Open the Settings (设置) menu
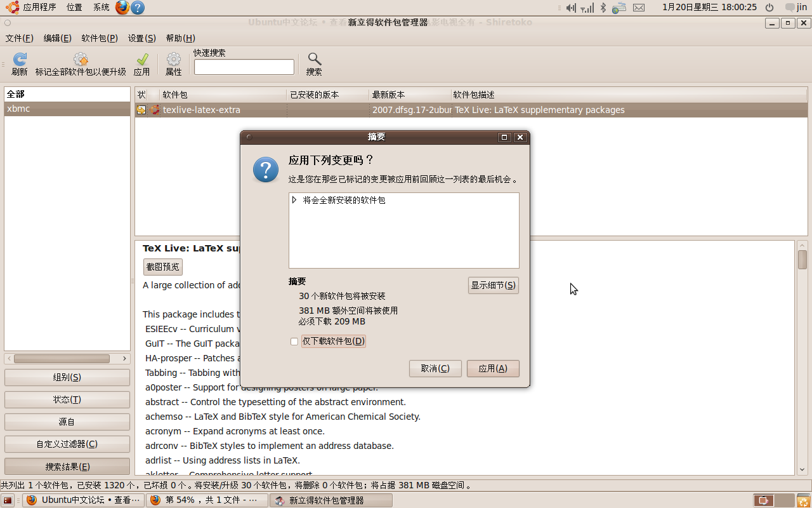This screenshot has width=812, height=508. 141,38
